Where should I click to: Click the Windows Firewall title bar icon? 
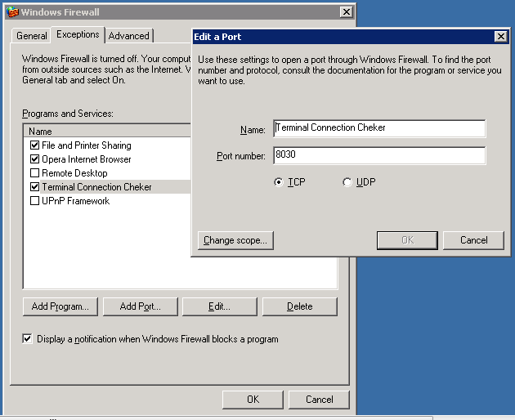[x=12, y=12]
